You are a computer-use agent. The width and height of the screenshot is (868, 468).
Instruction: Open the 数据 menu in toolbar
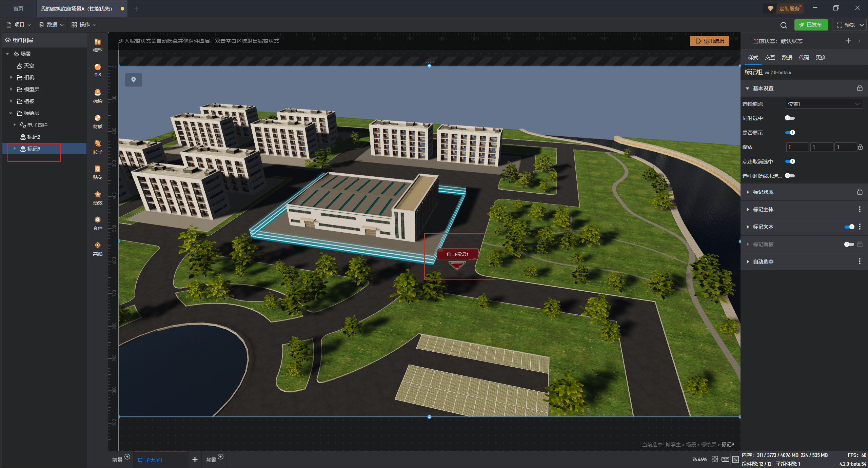point(52,25)
